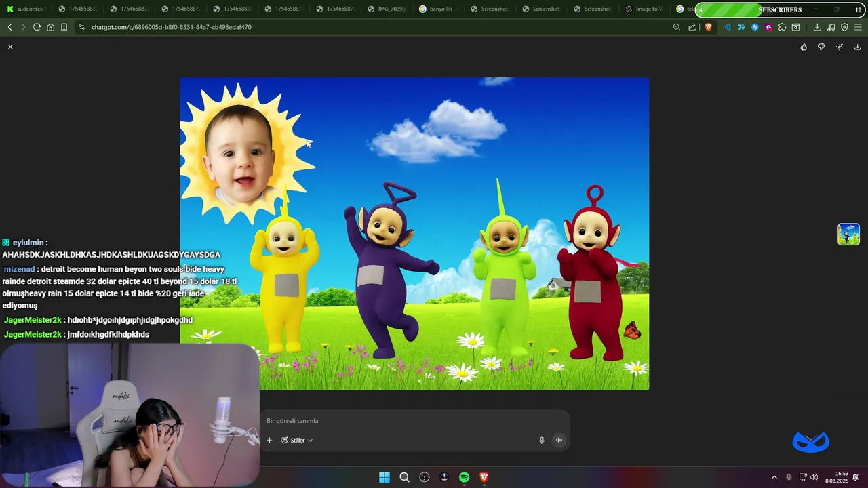Open the Windows Start menu
The height and width of the screenshot is (488, 868).
384,477
